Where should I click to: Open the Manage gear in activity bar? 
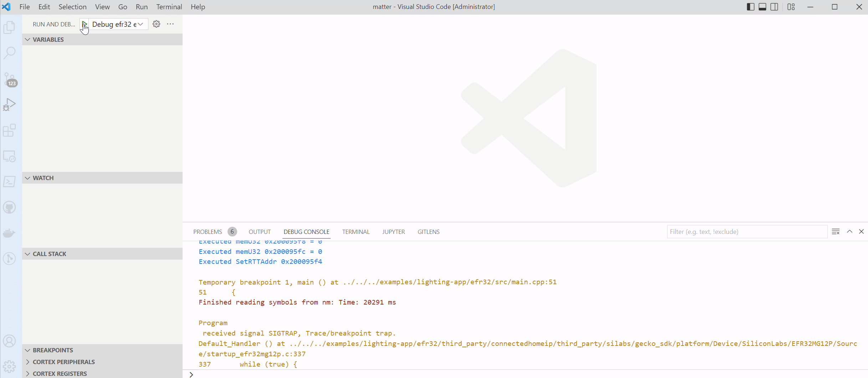[x=10, y=366]
